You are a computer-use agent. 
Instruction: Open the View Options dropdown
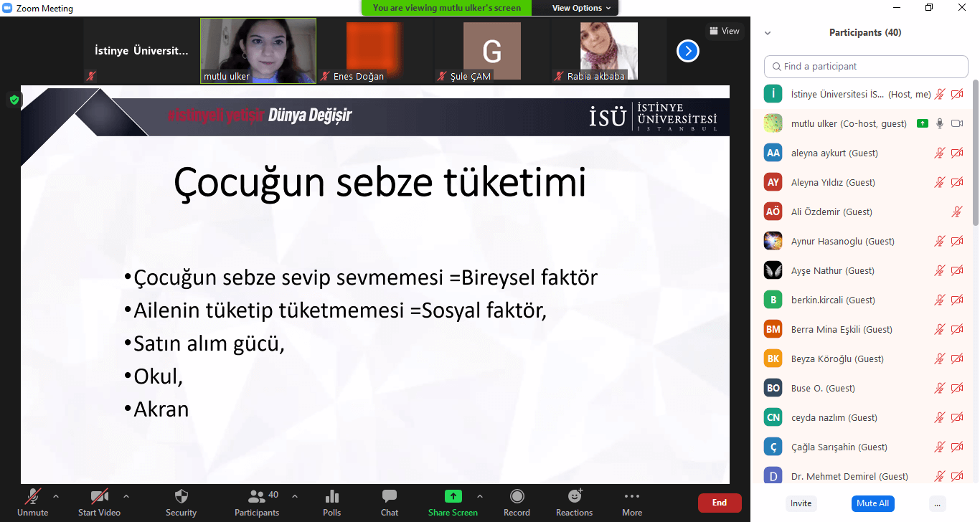click(581, 8)
